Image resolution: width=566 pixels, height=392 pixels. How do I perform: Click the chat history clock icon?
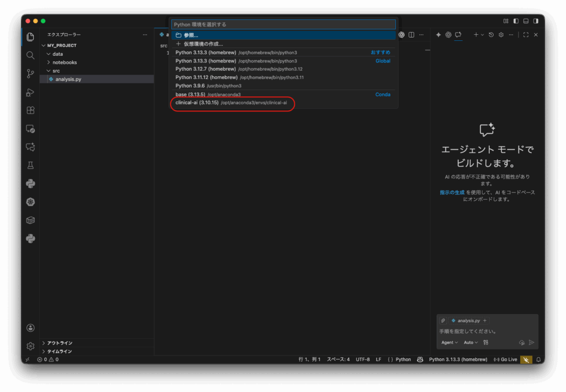(x=491, y=35)
